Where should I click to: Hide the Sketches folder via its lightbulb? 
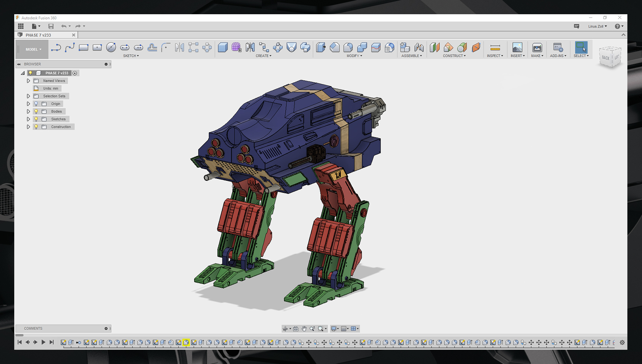pos(36,119)
